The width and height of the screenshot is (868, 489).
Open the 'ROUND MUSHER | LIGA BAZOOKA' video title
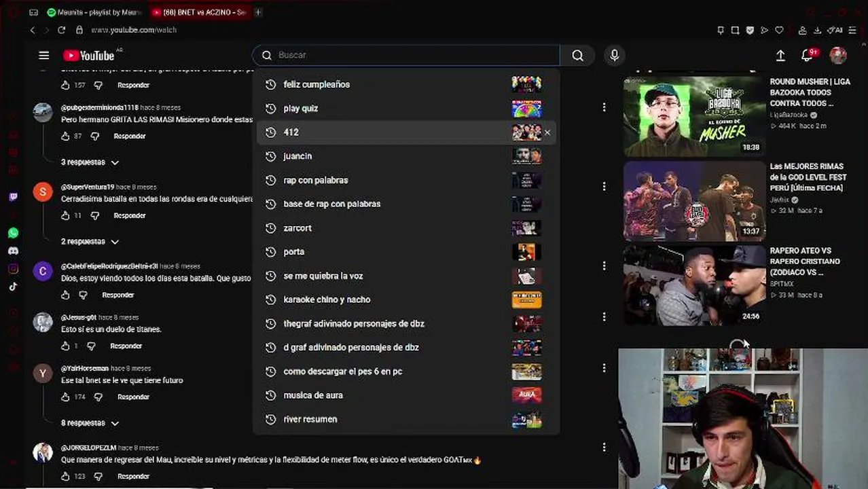(x=810, y=92)
